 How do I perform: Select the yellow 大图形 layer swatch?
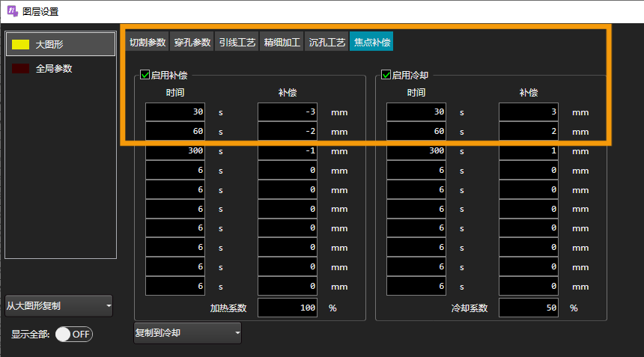(x=21, y=44)
